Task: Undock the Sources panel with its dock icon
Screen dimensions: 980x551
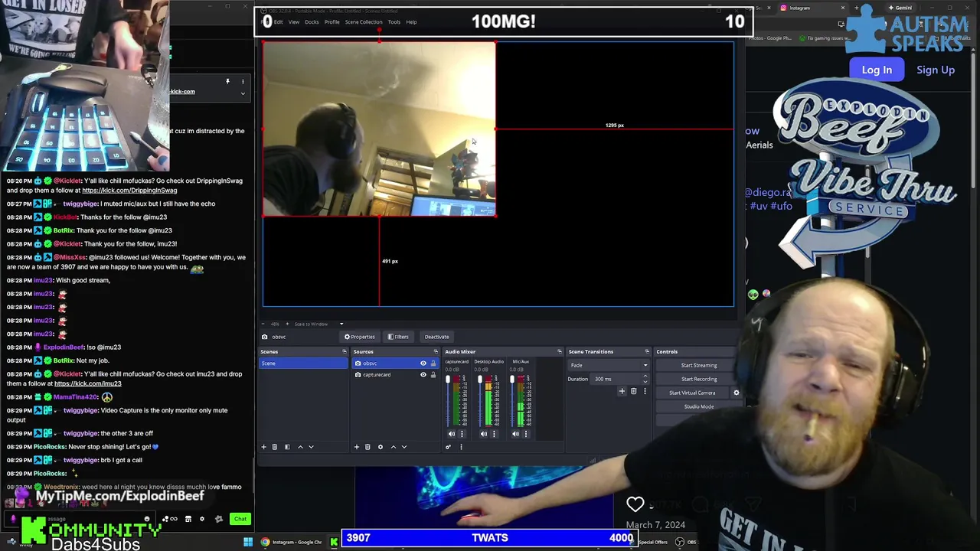Action: (x=436, y=351)
